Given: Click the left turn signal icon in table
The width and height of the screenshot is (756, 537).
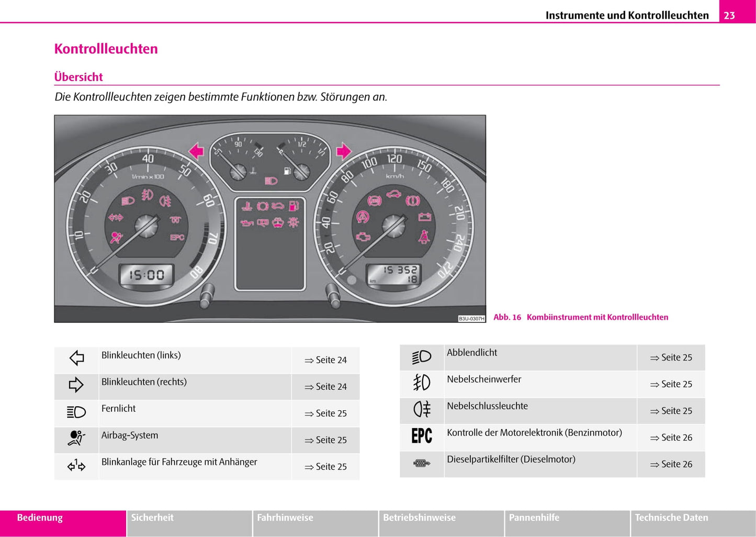Looking at the screenshot, I should point(76,359).
